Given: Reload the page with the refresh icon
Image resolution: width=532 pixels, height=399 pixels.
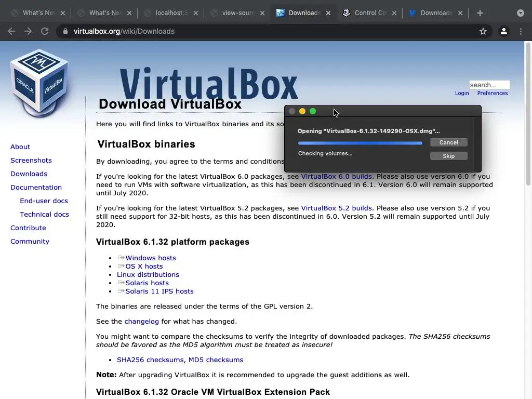Looking at the screenshot, I should 45,31.
